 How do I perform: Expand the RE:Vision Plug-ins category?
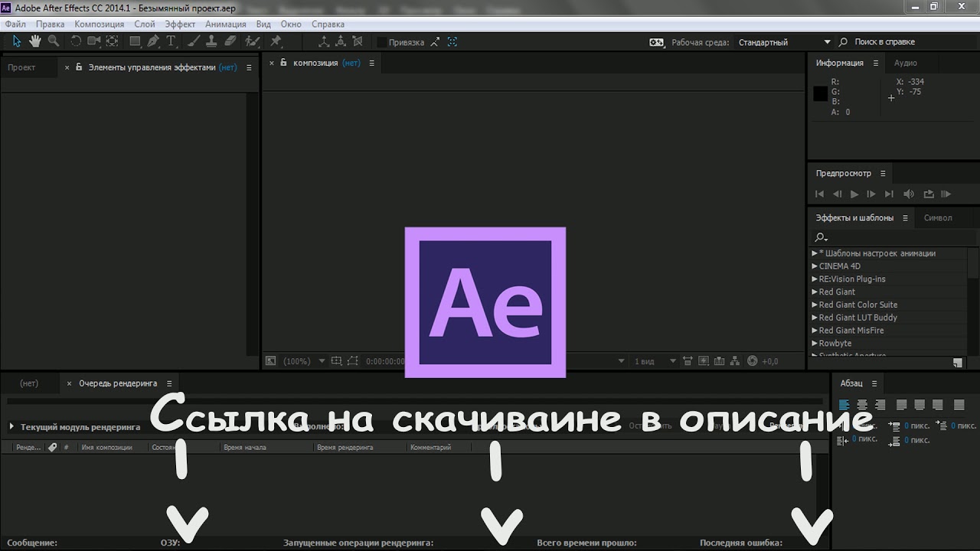(815, 279)
